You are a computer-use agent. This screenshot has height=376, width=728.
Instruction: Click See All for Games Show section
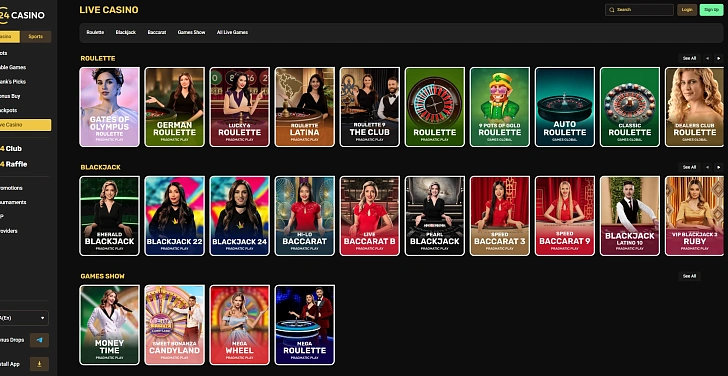(x=689, y=276)
